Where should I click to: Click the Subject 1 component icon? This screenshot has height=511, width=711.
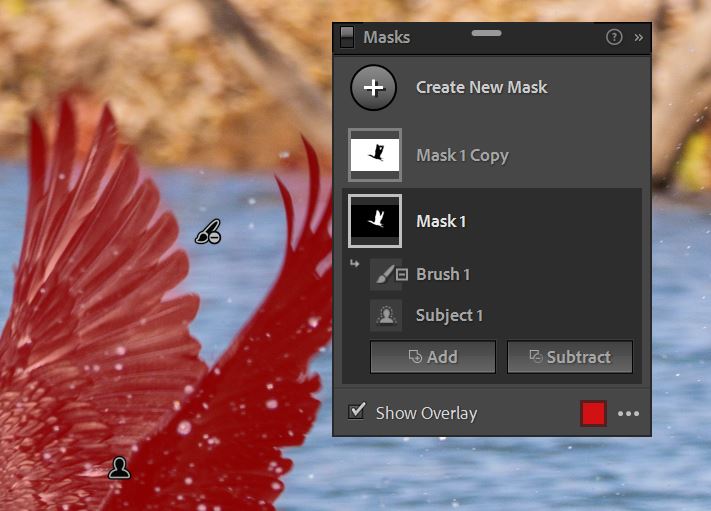[x=386, y=315]
